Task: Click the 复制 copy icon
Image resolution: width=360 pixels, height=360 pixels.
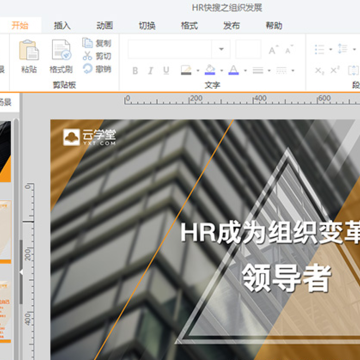Action: tap(87, 43)
